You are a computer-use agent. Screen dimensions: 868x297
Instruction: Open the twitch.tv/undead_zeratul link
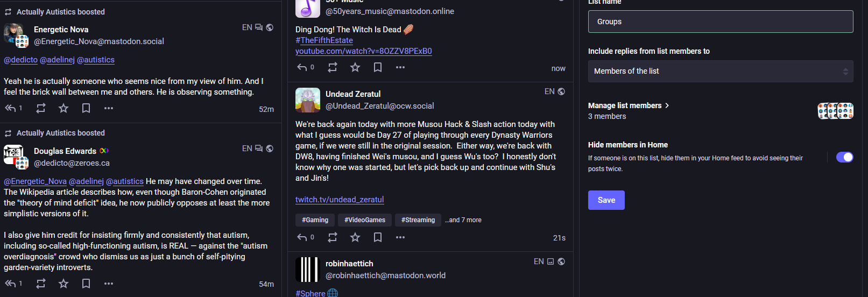click(340, 200)
